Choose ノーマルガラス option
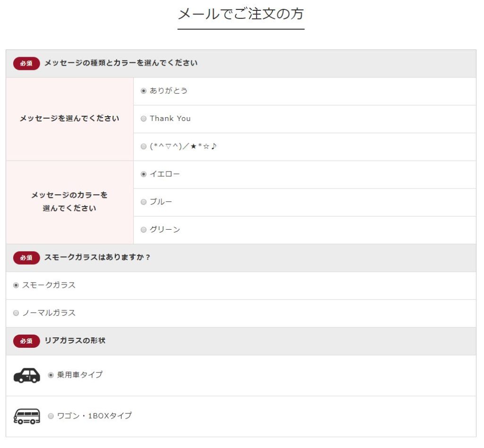 (x=16, y=313)
